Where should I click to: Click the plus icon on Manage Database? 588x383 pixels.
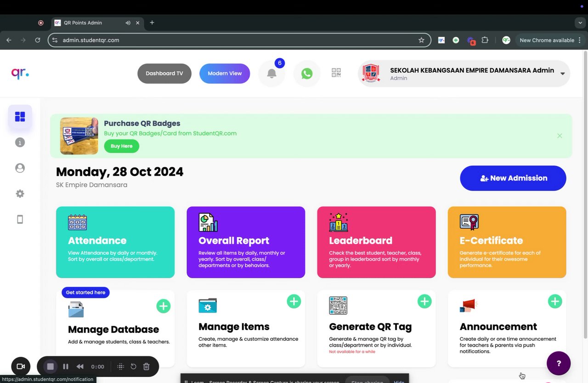[163, 306]
